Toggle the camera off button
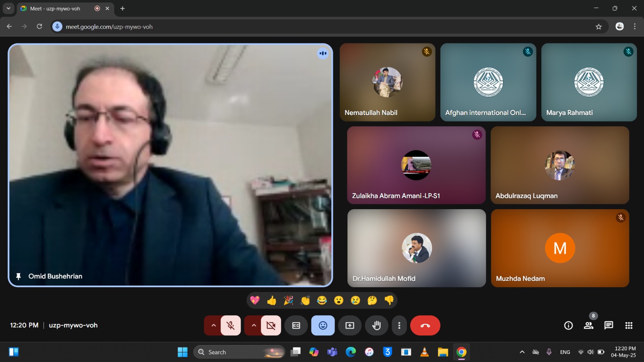644x362 pixels. pos(271,325)
